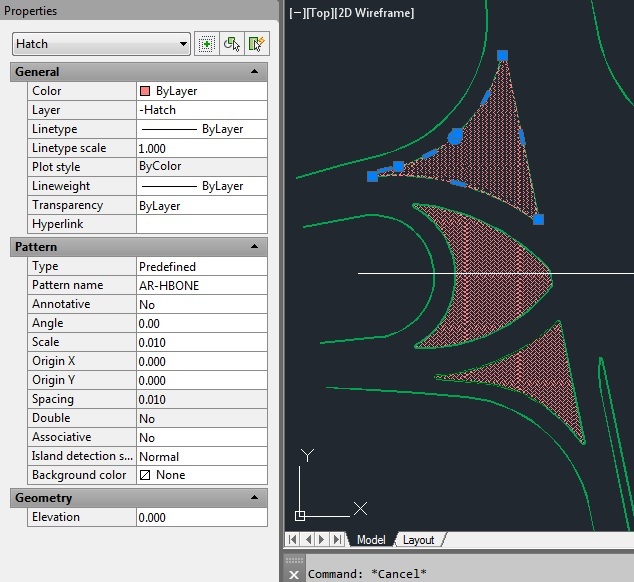The height and width of the screenshot is (582, 634).
Task: Open the Hatch object type dropdown
Action: click(x=182, y=44)
